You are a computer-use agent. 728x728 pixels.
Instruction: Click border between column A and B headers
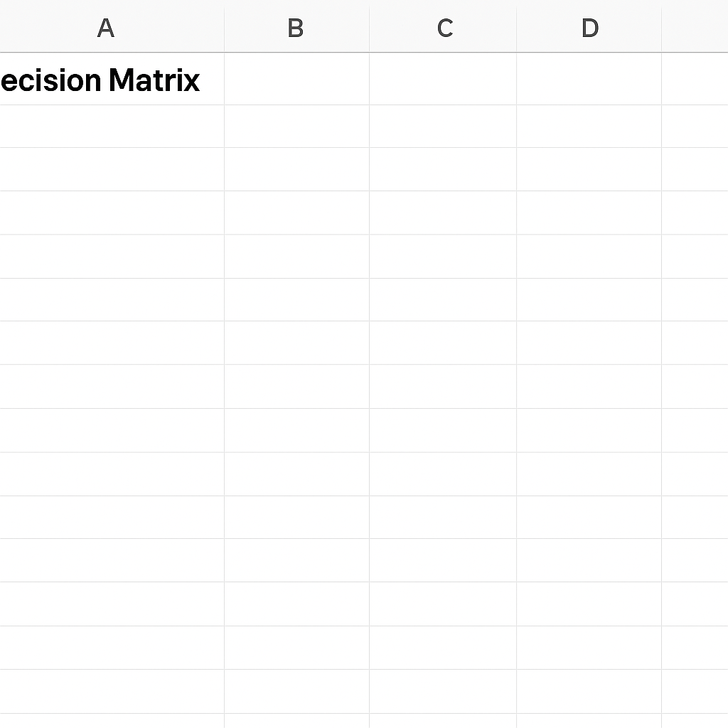click(x=224, y=28)
